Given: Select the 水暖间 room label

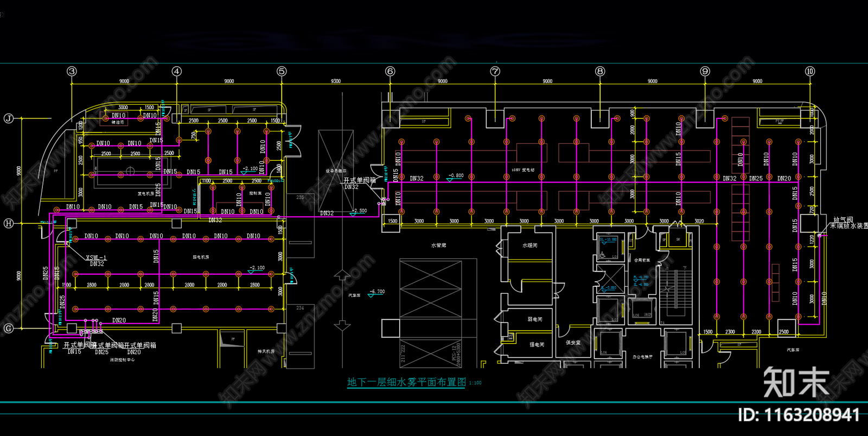Looking at the screenshot, I should tap(529, 245).
